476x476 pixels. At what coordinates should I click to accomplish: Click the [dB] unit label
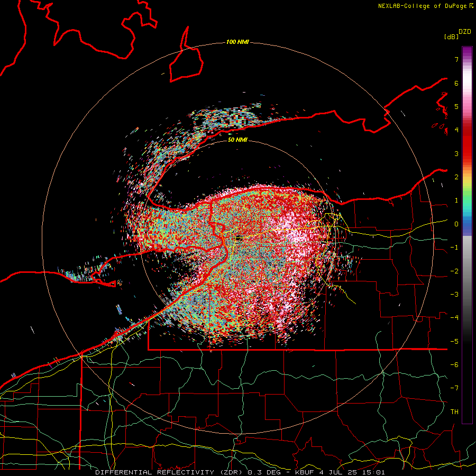point(452,36)
